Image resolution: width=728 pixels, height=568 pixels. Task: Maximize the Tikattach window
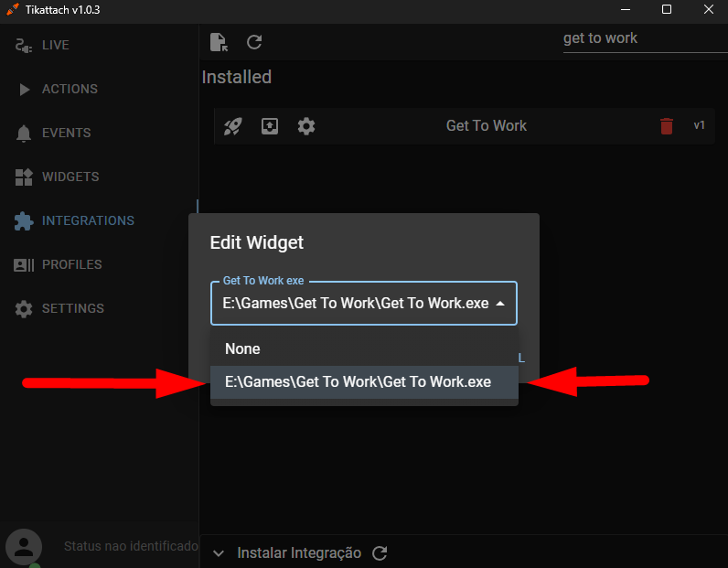[667, 9]
